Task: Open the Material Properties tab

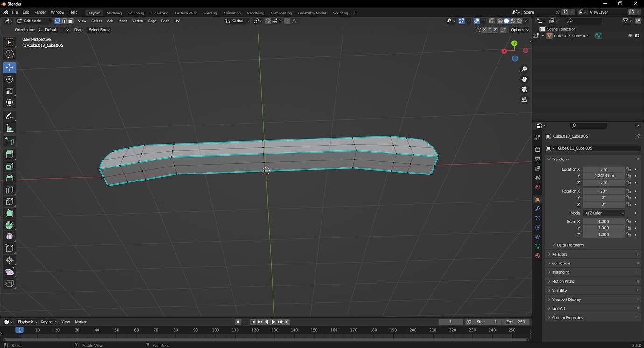Action: pos(537,256)
